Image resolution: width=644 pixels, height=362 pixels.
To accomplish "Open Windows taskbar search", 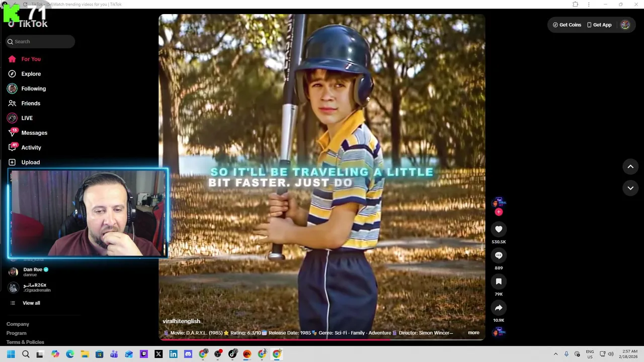I will pyautogui.click(x=26, y=354).
